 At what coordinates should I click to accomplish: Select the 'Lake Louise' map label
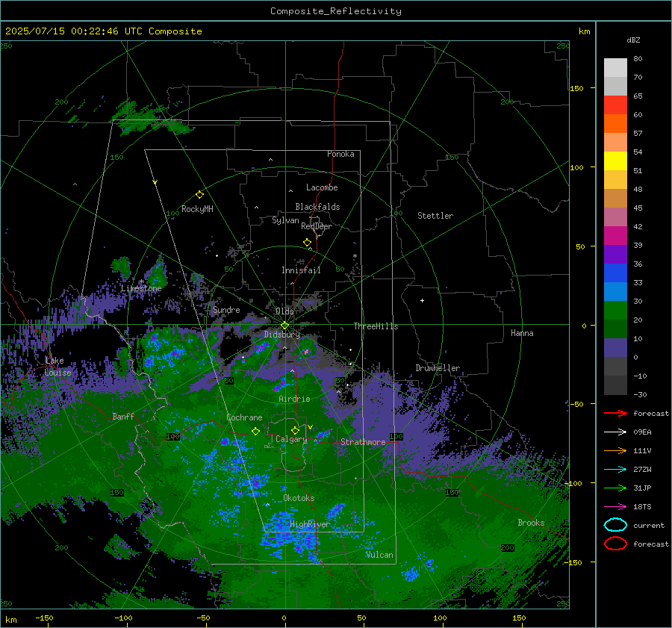click(x=57, y=367)
